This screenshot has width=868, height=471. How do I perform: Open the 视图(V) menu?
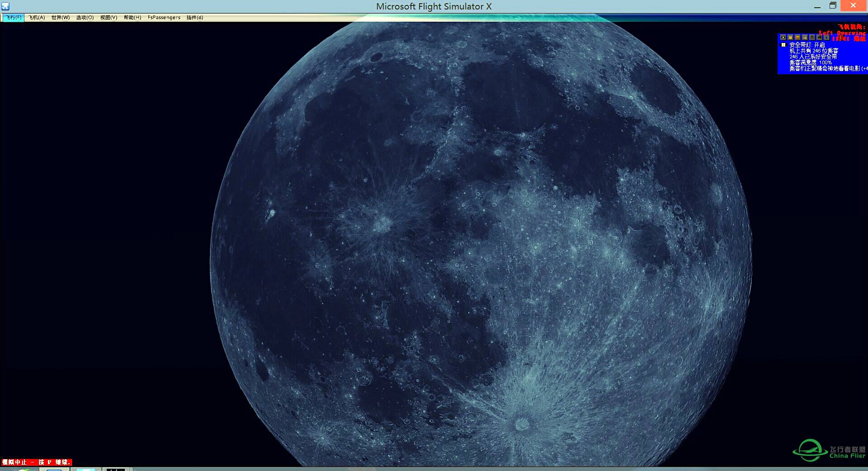(x=108, y=18)
